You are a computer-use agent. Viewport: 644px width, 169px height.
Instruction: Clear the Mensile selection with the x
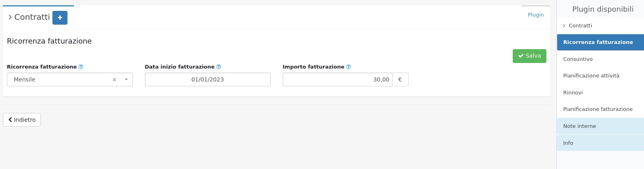pos(114,80)
